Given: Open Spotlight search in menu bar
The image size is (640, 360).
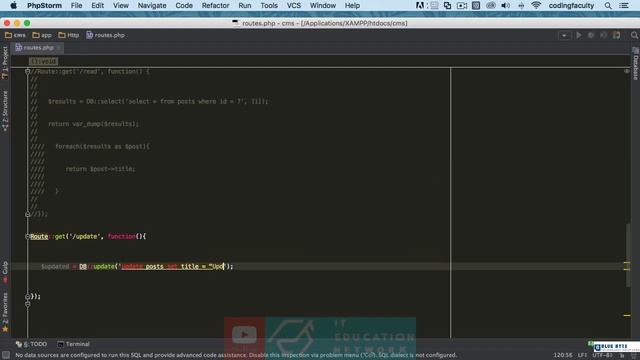Looking at the screenshot, I should (608, 6).
